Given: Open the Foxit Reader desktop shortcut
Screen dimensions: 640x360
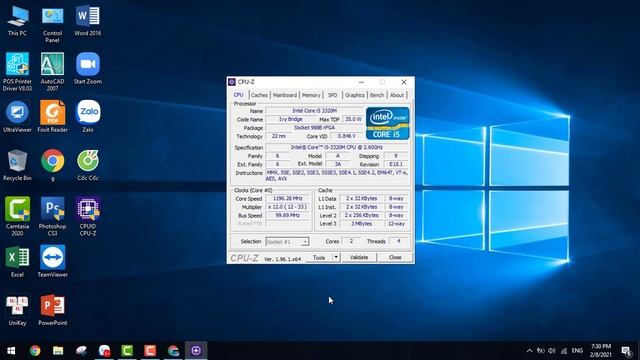Looking at the screenshot, I should point(53,117).
